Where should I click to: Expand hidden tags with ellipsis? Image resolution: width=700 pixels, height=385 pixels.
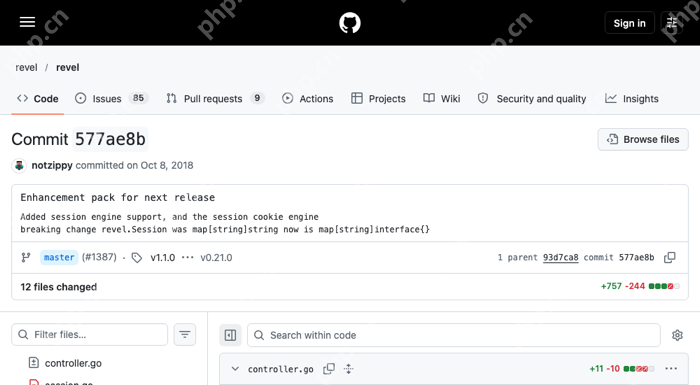188,258
